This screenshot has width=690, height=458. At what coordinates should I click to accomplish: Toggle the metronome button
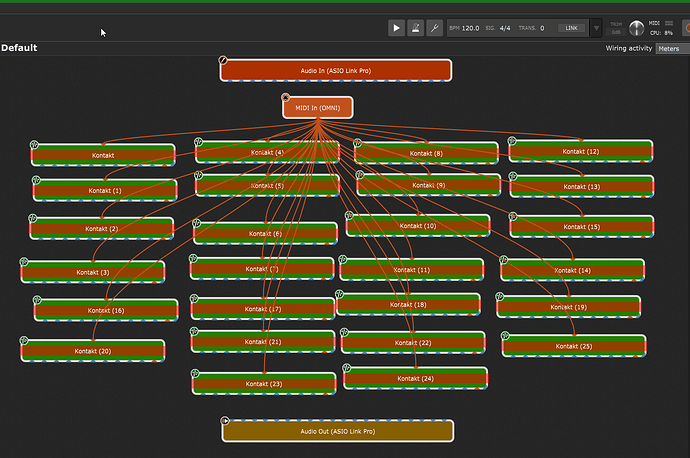415,28
